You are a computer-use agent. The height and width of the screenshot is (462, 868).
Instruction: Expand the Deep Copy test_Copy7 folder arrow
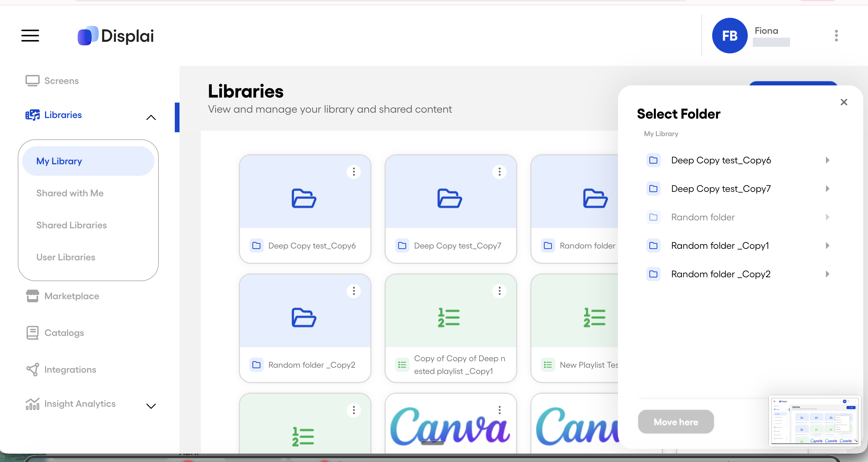(828, 189)
